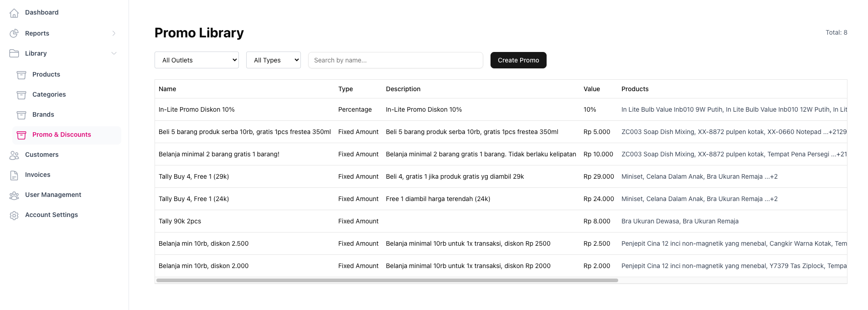Click the Products archive box icon
The width and height of the screenshot is (868, 310).
[x=21, y=75]
